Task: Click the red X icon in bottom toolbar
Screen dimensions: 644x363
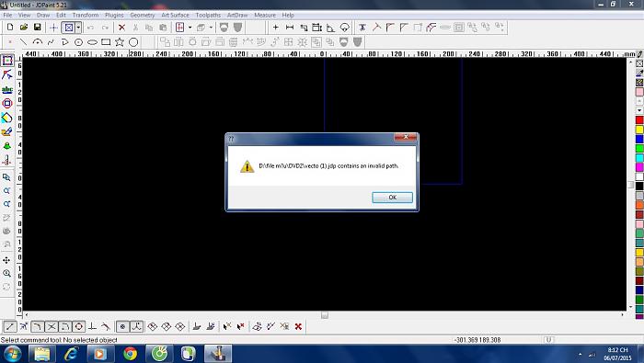Action: coord(298,326)
